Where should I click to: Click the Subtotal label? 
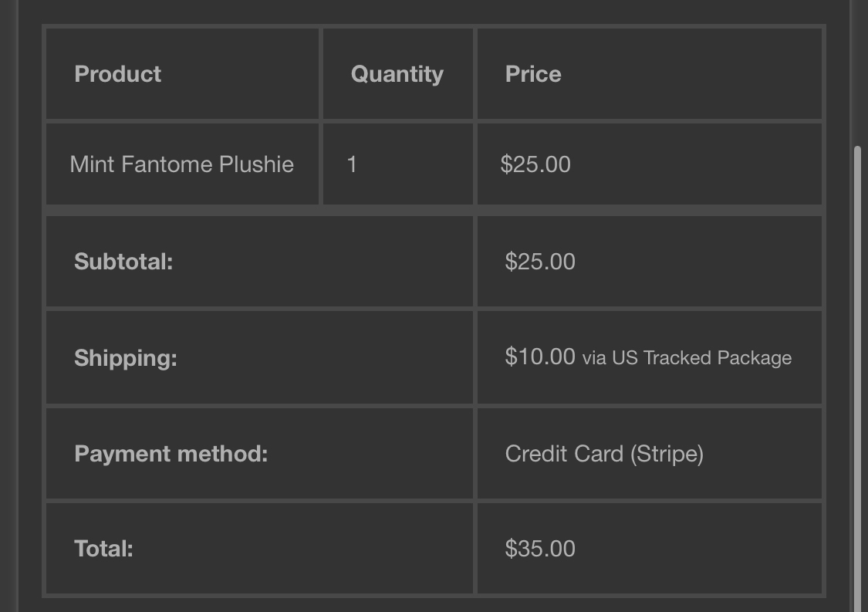click(123, 262)
